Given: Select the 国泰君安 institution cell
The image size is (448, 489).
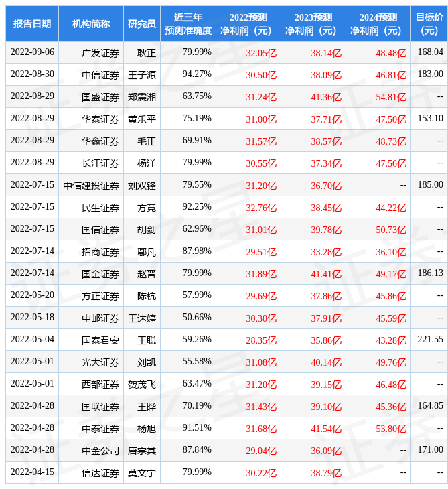Looking at the screenshot, I should click(100, 340).
